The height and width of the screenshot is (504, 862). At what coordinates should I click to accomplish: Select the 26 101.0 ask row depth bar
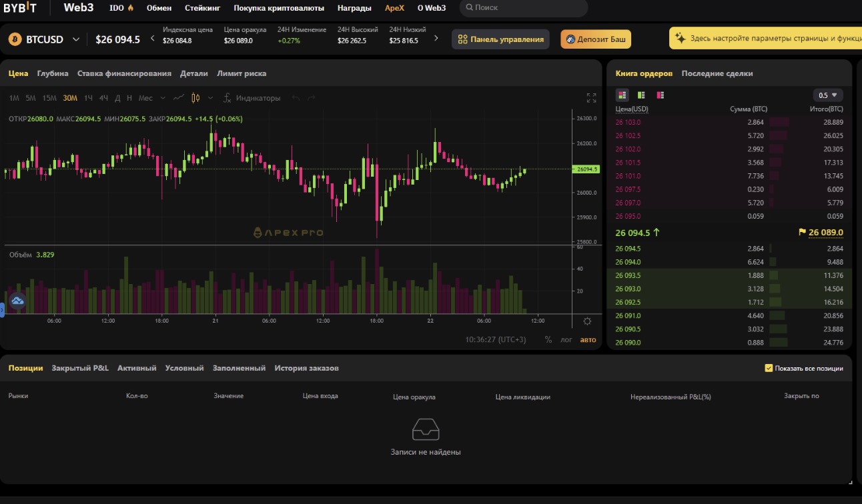pyautogui.click(x=779, y=176)
